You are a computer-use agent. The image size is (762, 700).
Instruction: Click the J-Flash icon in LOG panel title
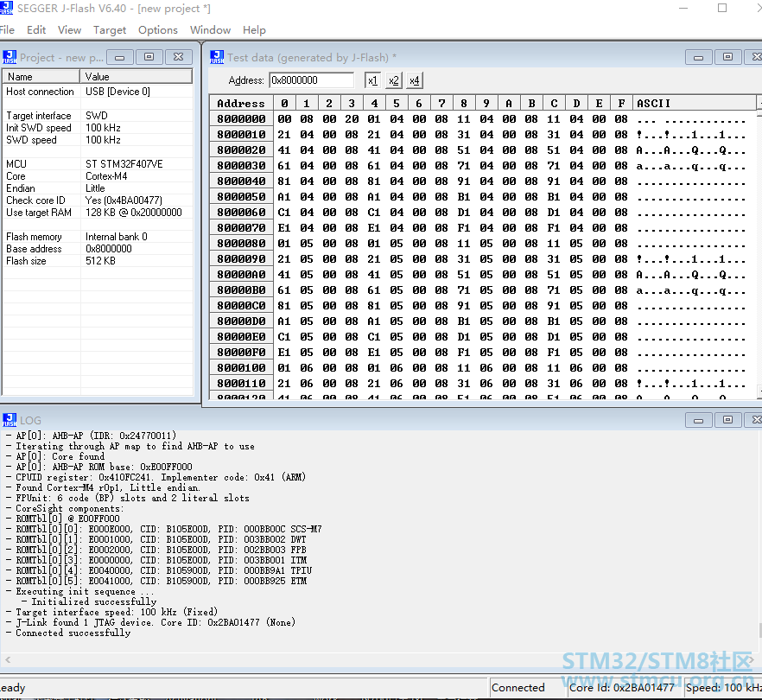pos(10,420)
